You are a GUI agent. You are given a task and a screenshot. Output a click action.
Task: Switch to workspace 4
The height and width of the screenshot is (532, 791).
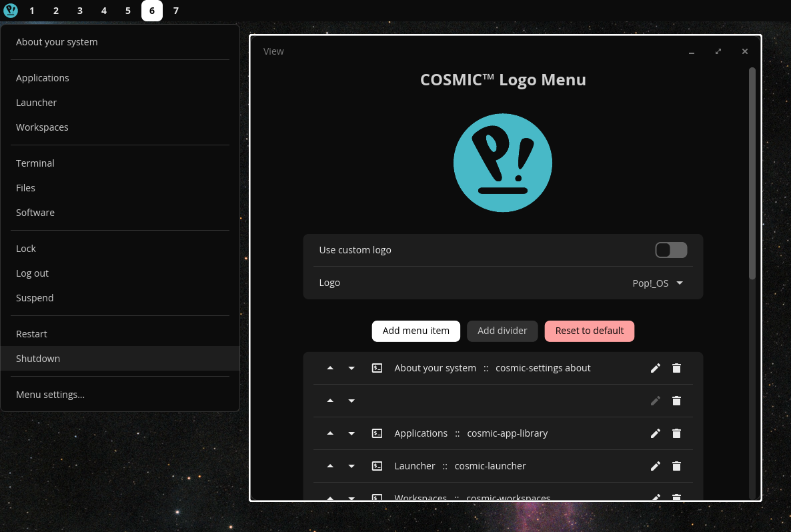[104, 11]
